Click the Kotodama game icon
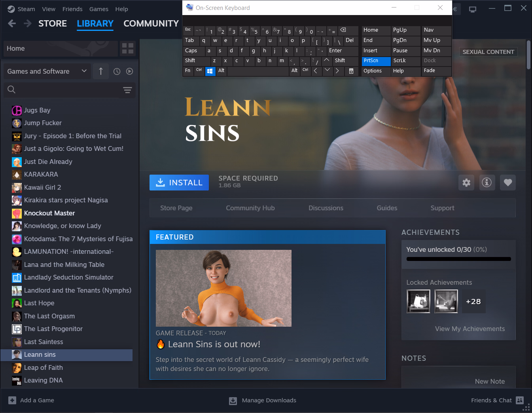The height and width of the screenshot is (413, 532). (17, 239)
